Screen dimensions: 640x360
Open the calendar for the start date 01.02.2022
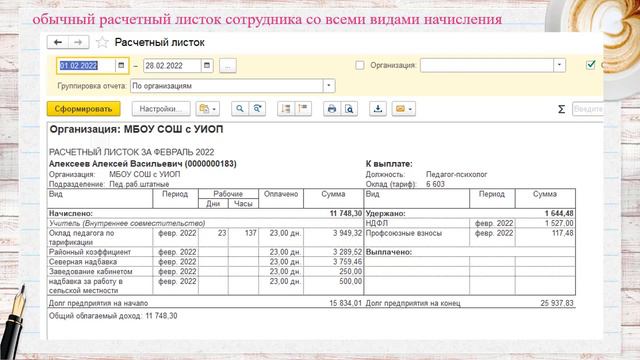pos(121,65)
